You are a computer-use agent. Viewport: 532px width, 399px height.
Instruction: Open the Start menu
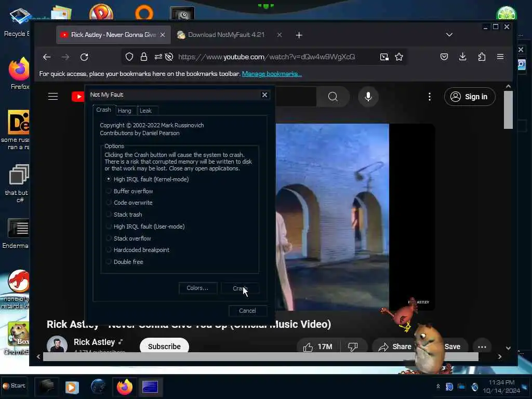(14, 386)
